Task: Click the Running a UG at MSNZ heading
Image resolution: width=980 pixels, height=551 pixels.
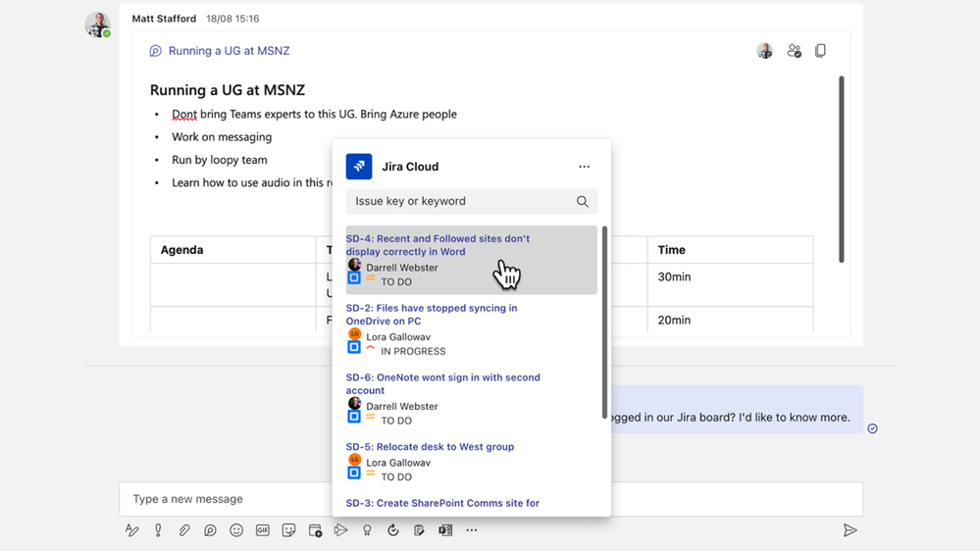Action: coord(228,90)
